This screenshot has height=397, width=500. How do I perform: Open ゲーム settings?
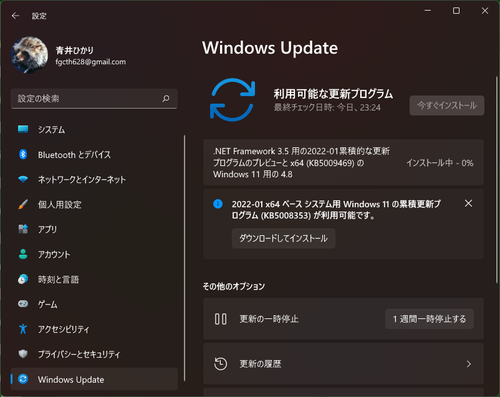click(94, 304)
